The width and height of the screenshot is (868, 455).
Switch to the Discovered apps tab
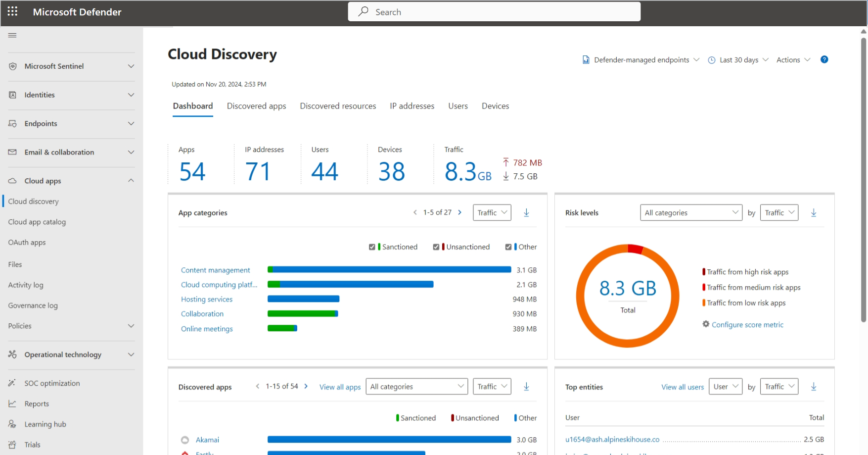click(256, 106)
